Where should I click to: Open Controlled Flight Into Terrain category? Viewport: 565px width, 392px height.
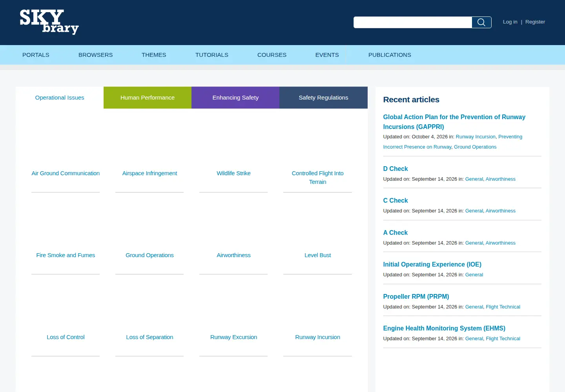[x=317, y=178]
